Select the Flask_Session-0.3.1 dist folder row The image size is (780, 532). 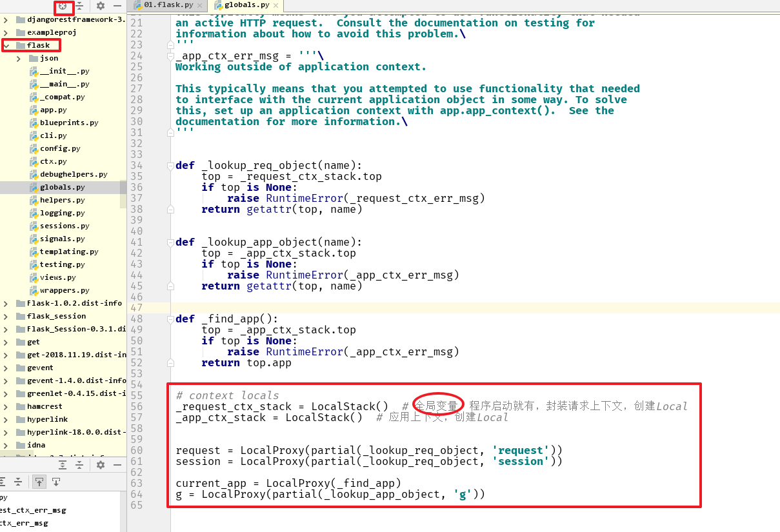(x=63, y=329)
